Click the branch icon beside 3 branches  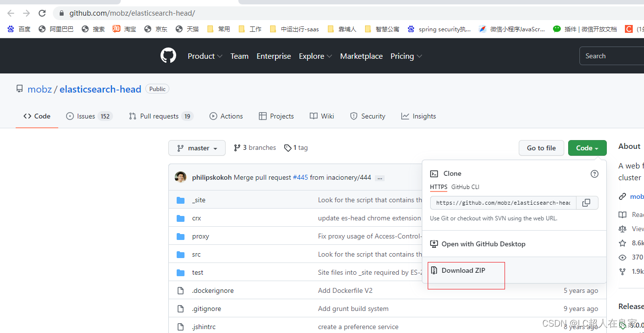[x=237, y=148]
